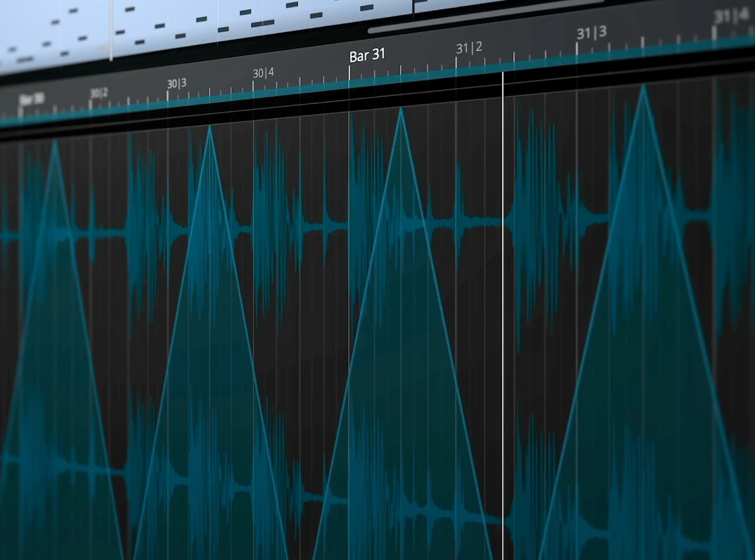Image resolution: width=755 pixels, height=560 pixels.
Task: Click the 30|4 beat marker on ruler
Action: coord(264,74)
